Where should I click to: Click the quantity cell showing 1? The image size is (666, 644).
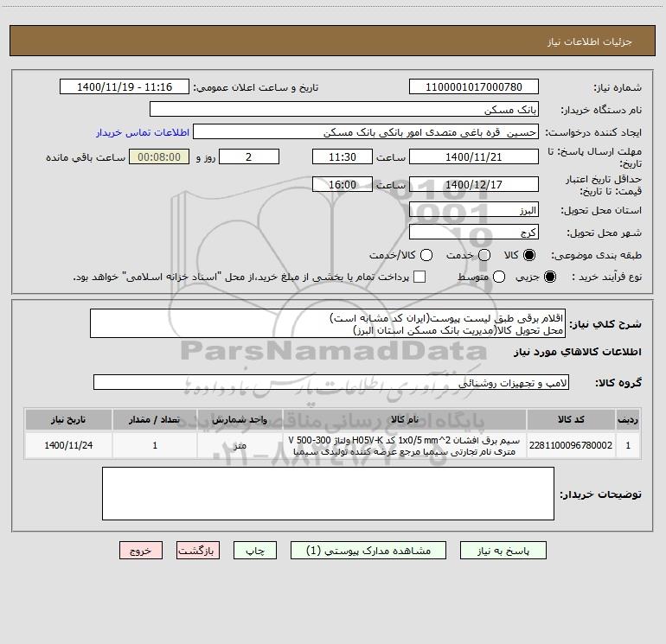(155, 445)
